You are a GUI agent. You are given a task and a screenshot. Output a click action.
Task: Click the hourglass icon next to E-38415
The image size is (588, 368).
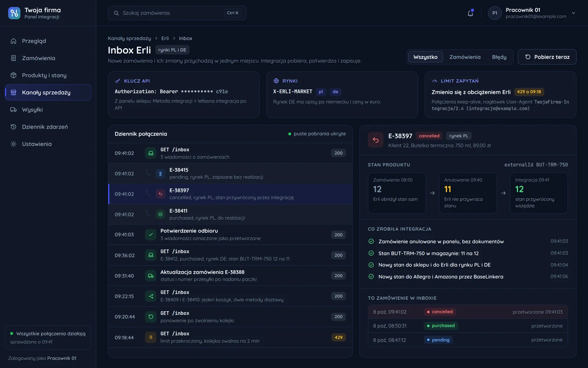point(160,174)
